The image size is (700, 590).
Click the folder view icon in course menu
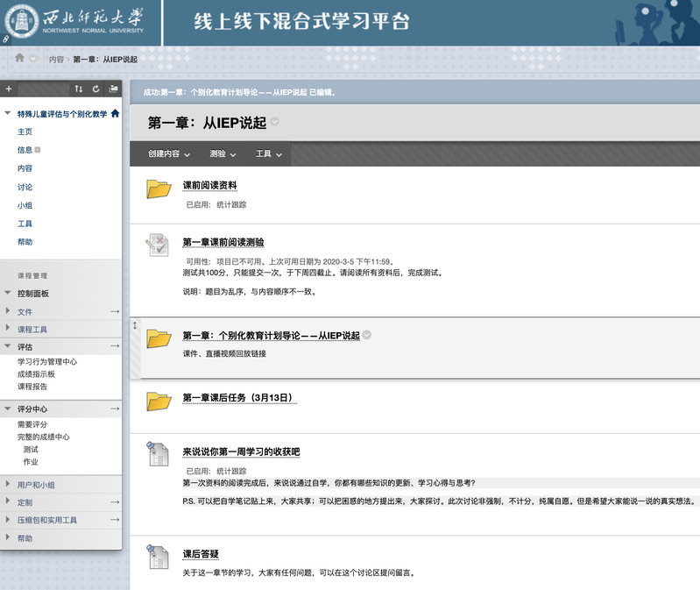coord(112,89)
